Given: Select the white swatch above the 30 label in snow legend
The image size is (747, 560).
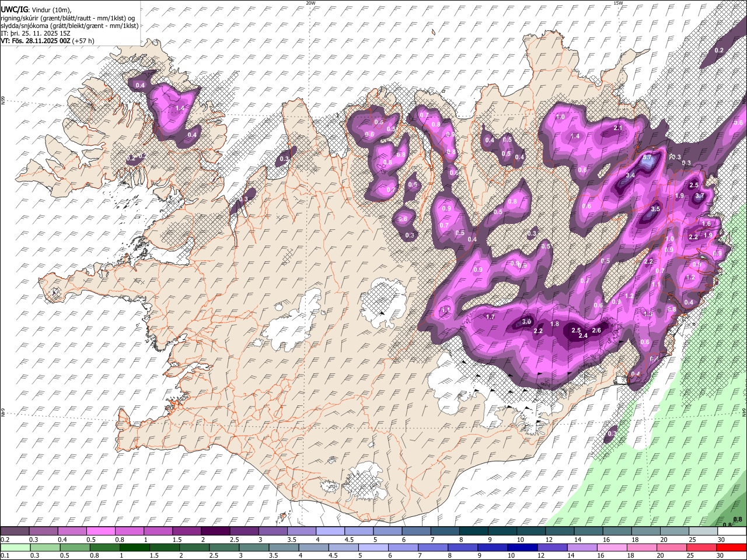Looking at the screenshot, I should click(732, 531).
